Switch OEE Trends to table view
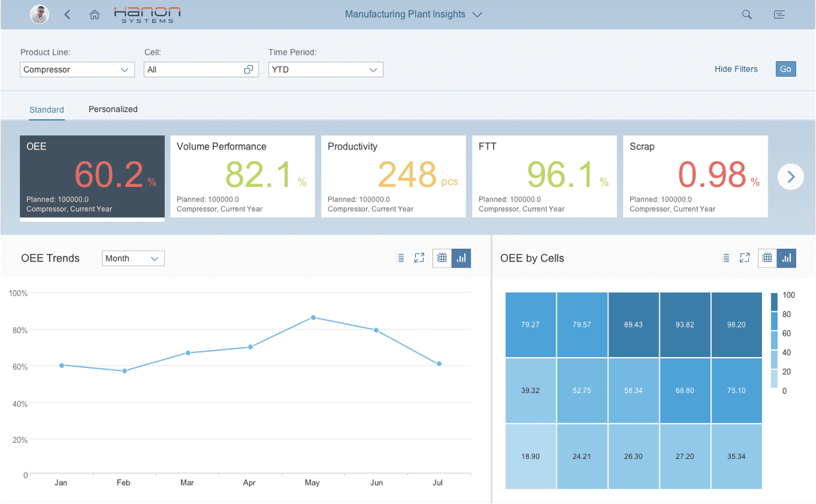This screenshot has width=816, height=504. (442, 258)
